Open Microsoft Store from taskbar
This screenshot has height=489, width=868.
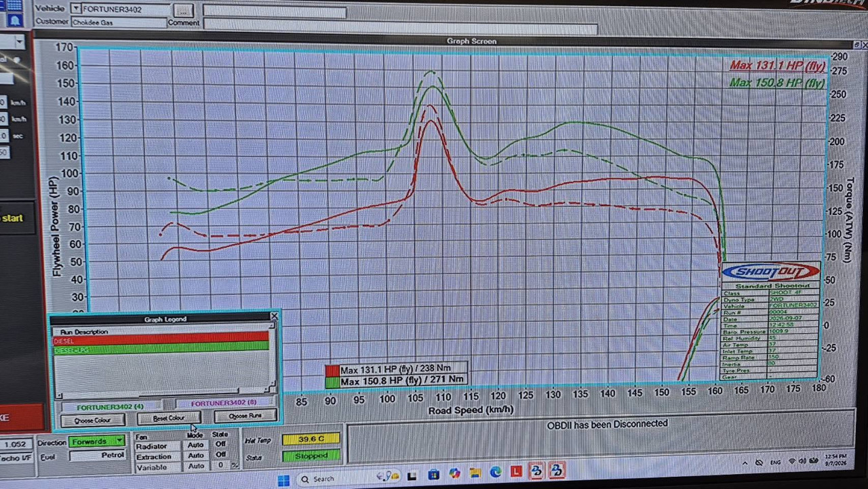pos(433,475)
